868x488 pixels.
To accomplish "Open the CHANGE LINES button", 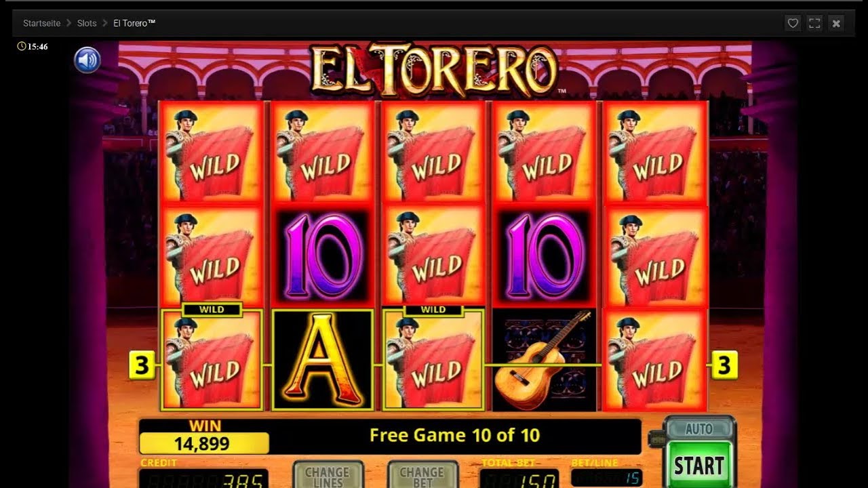I will [x=328, y=475].
